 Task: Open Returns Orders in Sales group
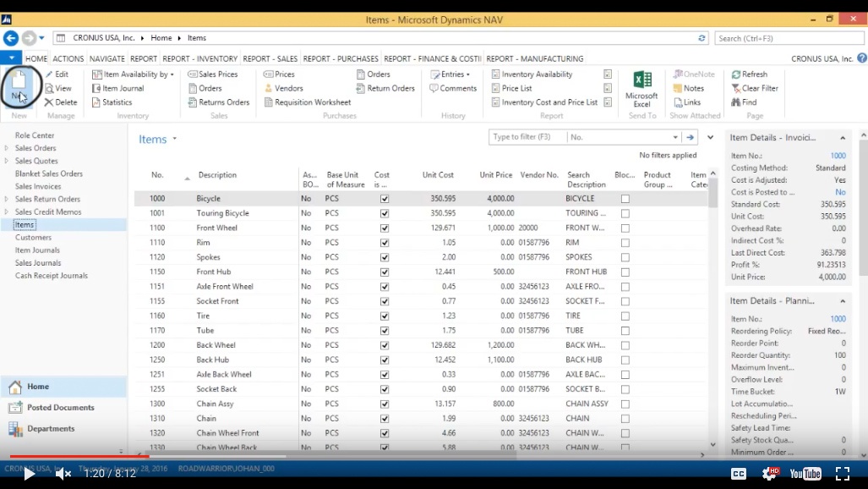click(x=219, y=102)
